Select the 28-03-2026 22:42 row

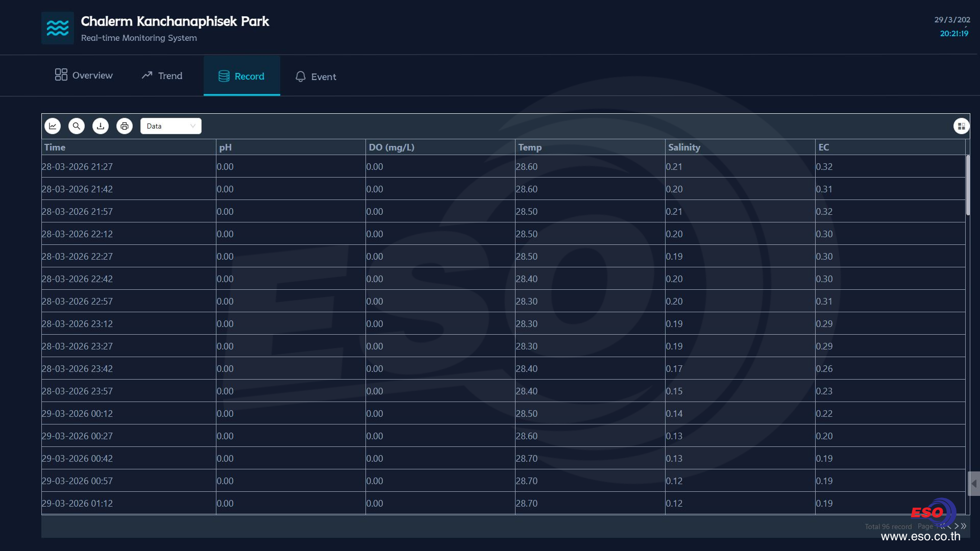click(77, 279)
